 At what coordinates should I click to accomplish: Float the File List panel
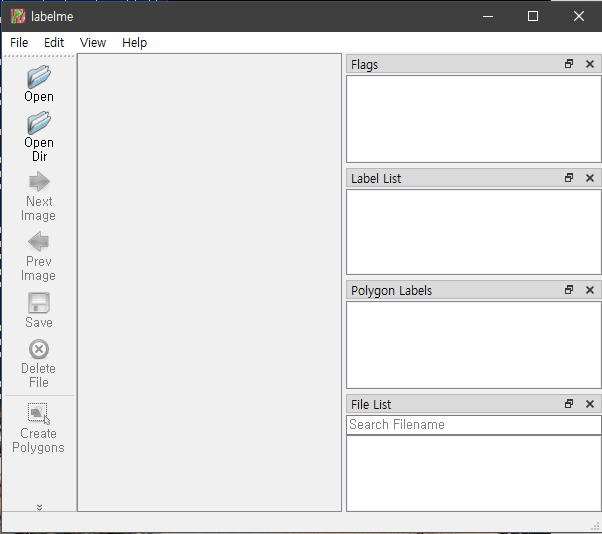569,404
